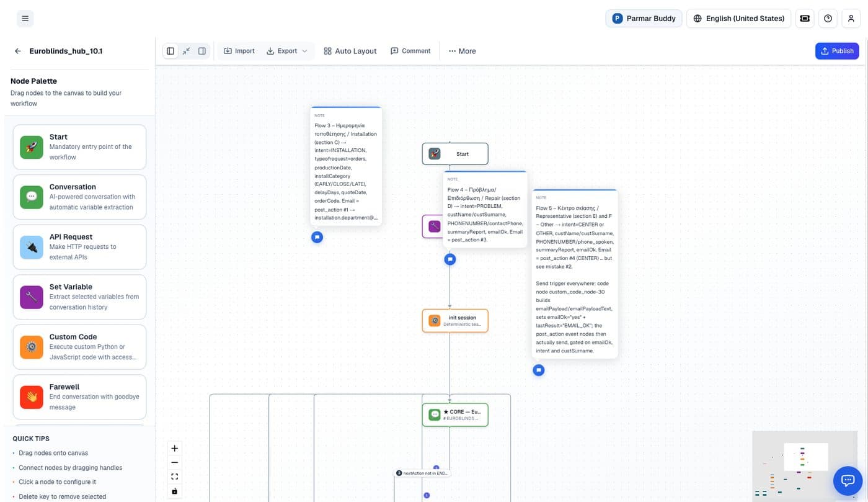Screen dimensions: 868x502
Task: Click the back arrow beside Euroblinds_hub_10.1
Action: (x=18, y=52)
